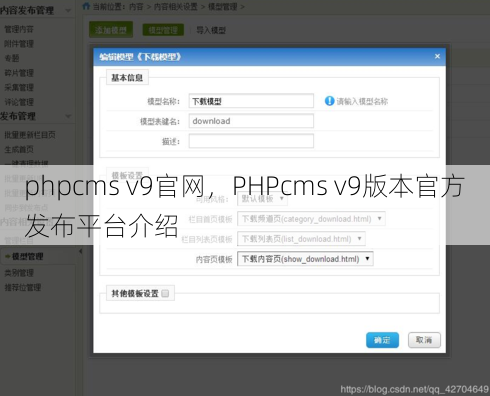Viewport: 490px width, 396px height.
Task: Open 推荐位管理 in the sidebar
Action: click(x=23, y=287)
